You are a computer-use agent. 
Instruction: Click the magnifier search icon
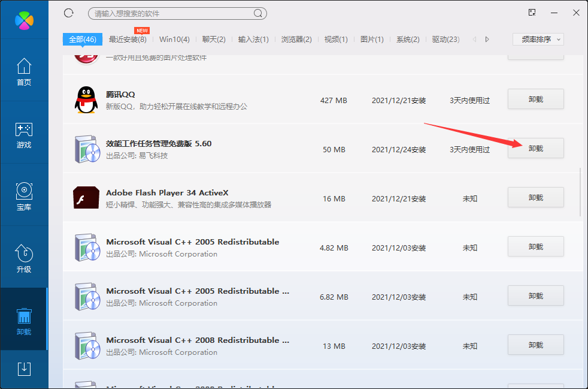pos(258,14)
